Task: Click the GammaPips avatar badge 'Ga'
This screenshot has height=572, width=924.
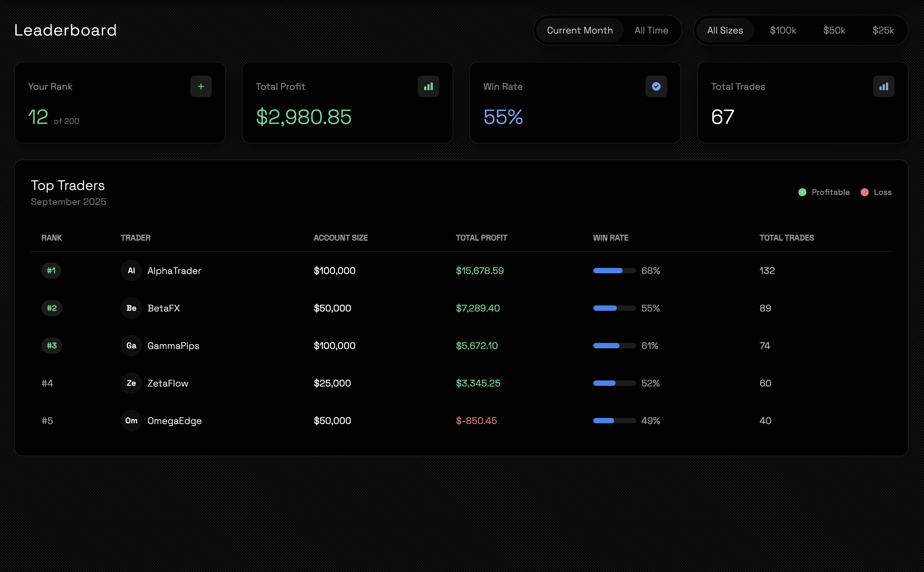Action: pyautogui.click(x=131, y=345)
